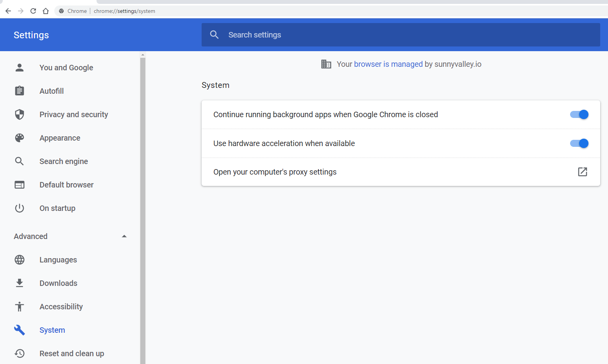Image resolution: width=608 pixels, height=364 pixels.
Task: Open the external proxy settings launch icon
Action: (x=582, y=172)
